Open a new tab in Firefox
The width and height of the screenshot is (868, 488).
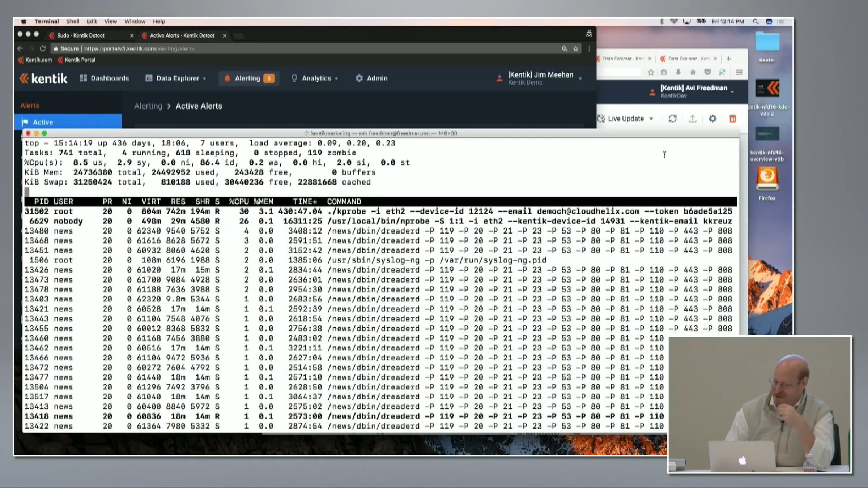(728, 59)
